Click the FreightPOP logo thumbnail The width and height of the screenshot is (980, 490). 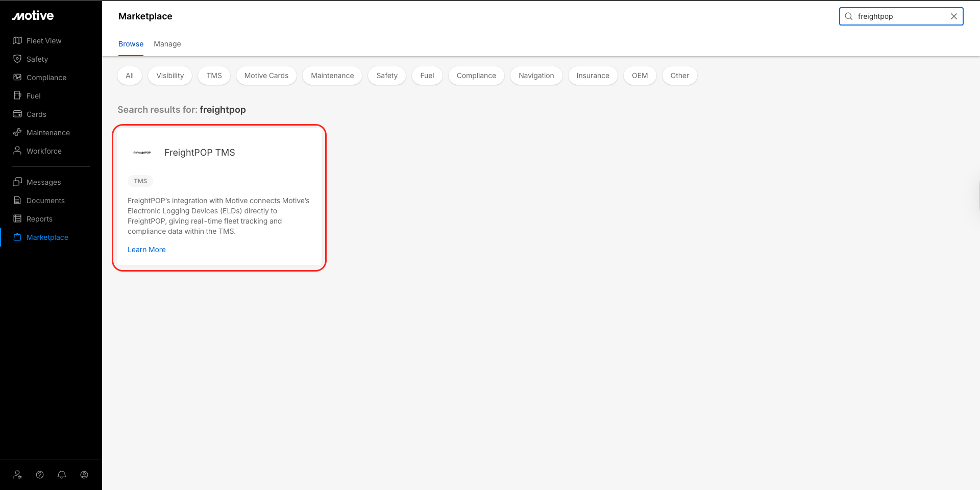142,153
